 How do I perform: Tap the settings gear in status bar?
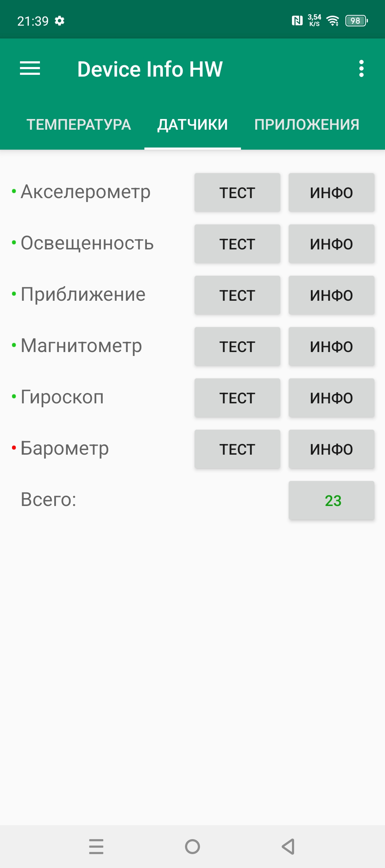click(60, 21)
